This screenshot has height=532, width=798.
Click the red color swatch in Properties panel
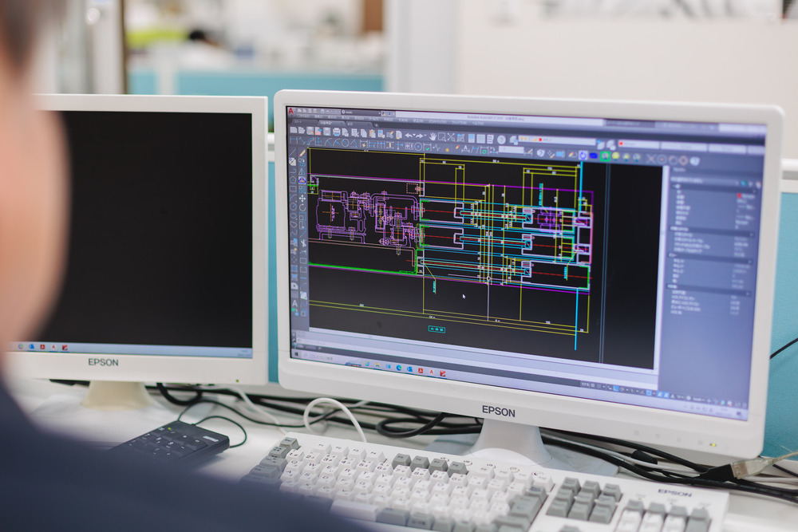click(x=741, y=196)
